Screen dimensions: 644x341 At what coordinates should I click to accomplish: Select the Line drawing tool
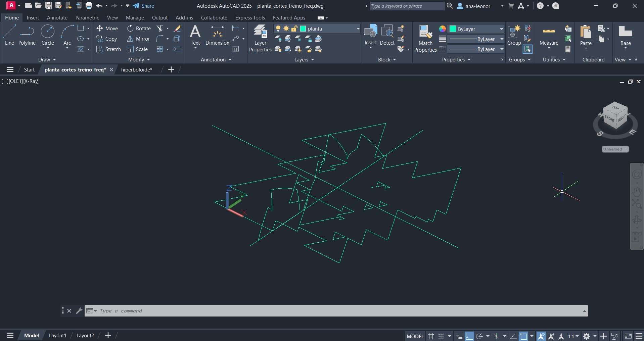point(9,35)
